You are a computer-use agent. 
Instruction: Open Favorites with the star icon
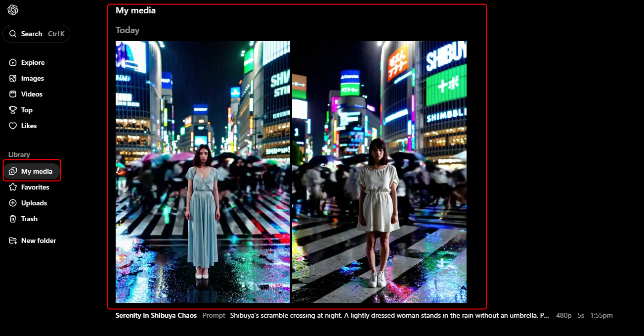[13, 187]
